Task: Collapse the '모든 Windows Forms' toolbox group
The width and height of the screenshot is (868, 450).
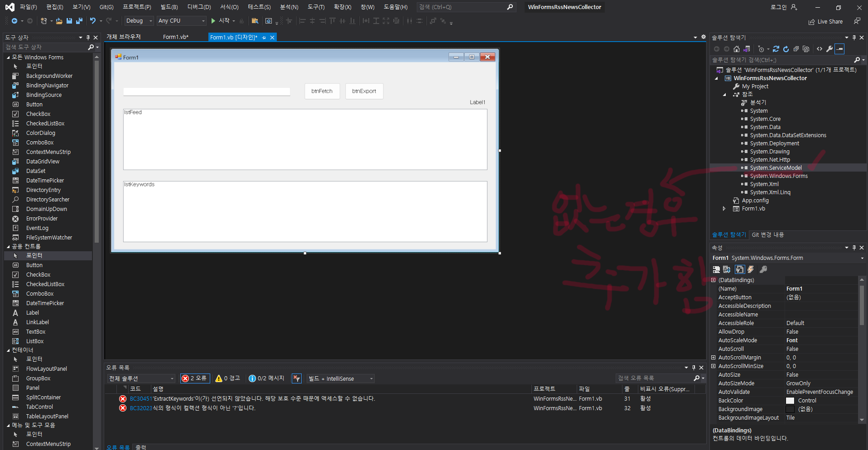Action: click(x=8, y=57)
